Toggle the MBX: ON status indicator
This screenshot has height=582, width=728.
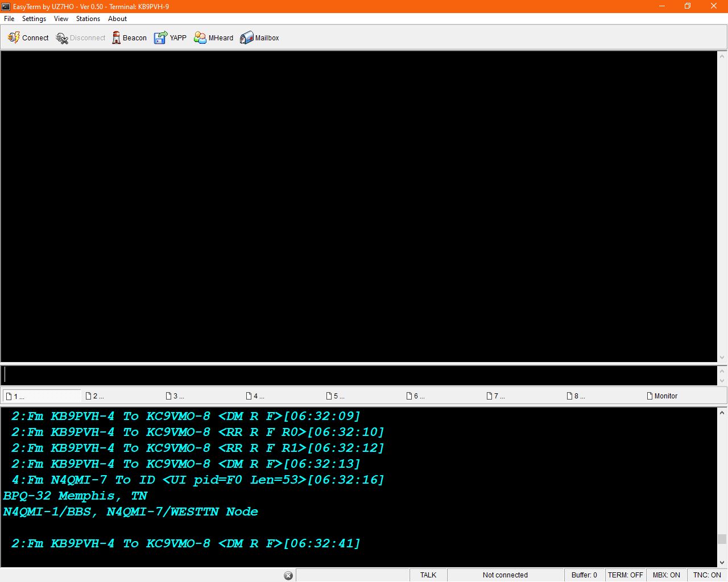(666, 575)
